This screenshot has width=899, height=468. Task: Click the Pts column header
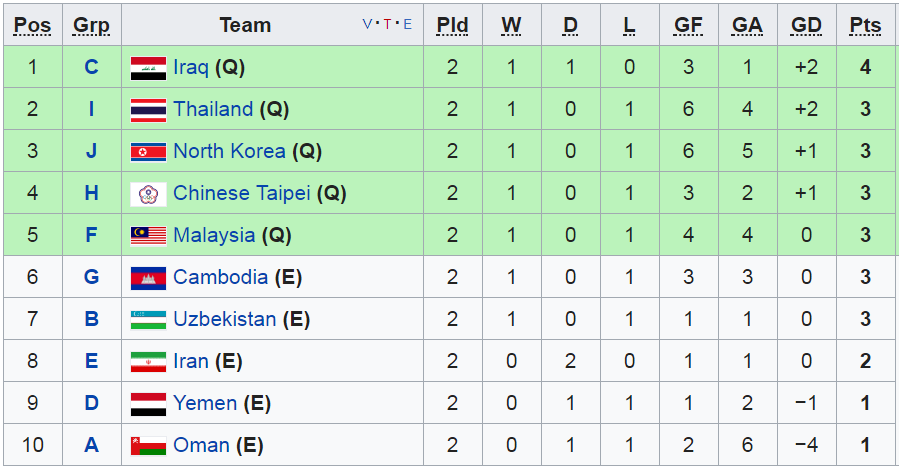865,25
